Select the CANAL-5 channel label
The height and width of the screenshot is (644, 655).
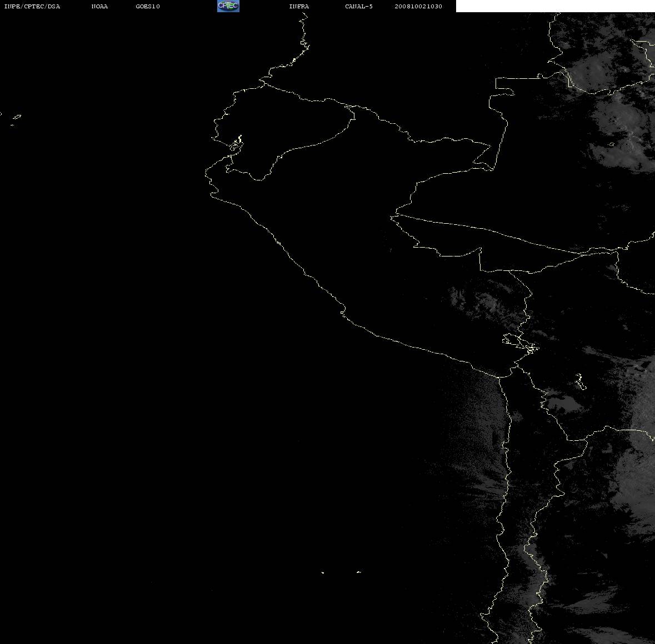359,6
